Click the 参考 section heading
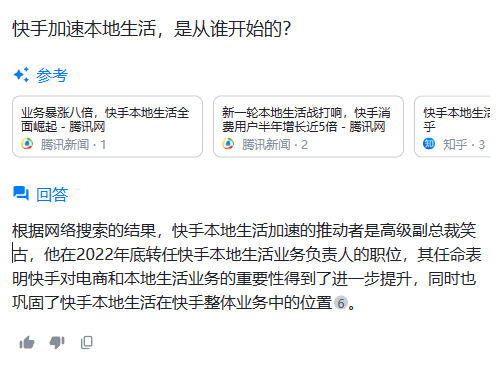 click(x=52, y=75)
